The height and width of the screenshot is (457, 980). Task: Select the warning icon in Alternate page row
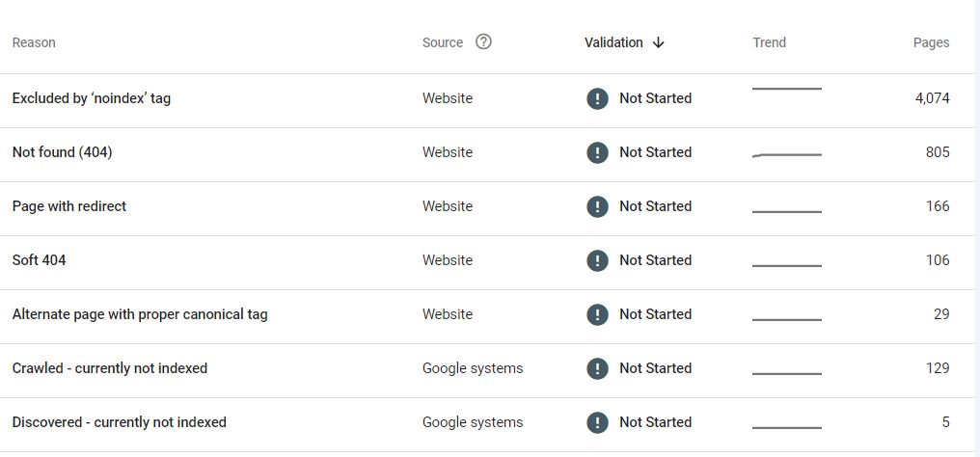pos(597,314)
